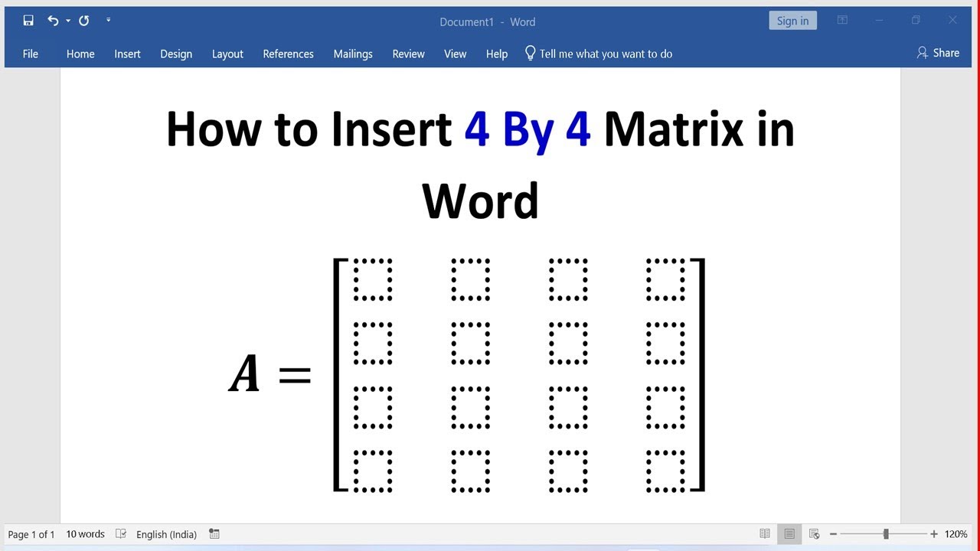Click the zoom slider handle
The image size is (980, 551).
pos(886,534)
